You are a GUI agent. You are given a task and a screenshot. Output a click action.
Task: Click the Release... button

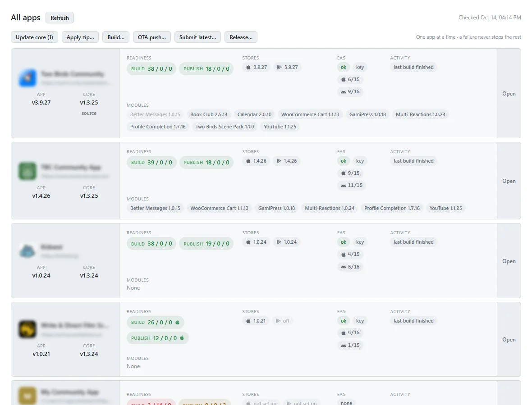pyautogui.click(x=241, y=37)
